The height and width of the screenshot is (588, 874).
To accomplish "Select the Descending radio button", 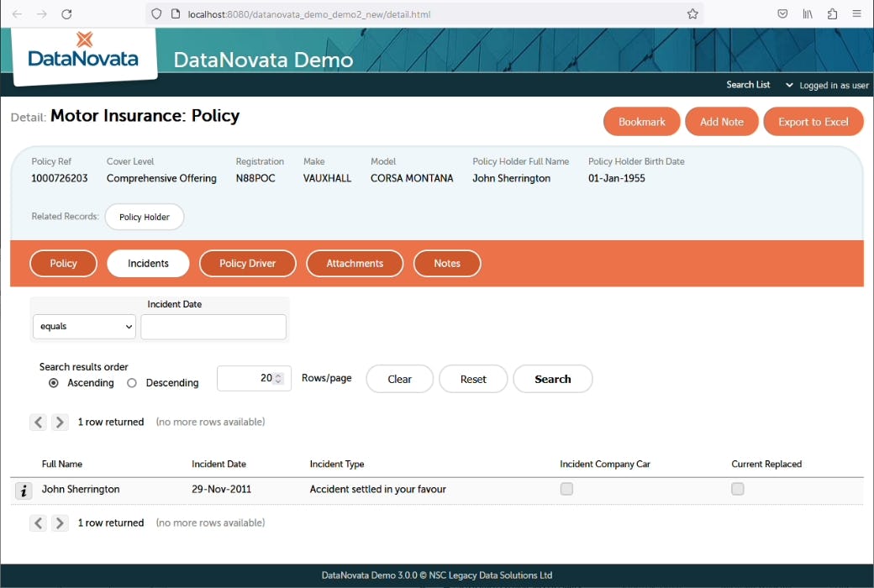I will (131, 383).
